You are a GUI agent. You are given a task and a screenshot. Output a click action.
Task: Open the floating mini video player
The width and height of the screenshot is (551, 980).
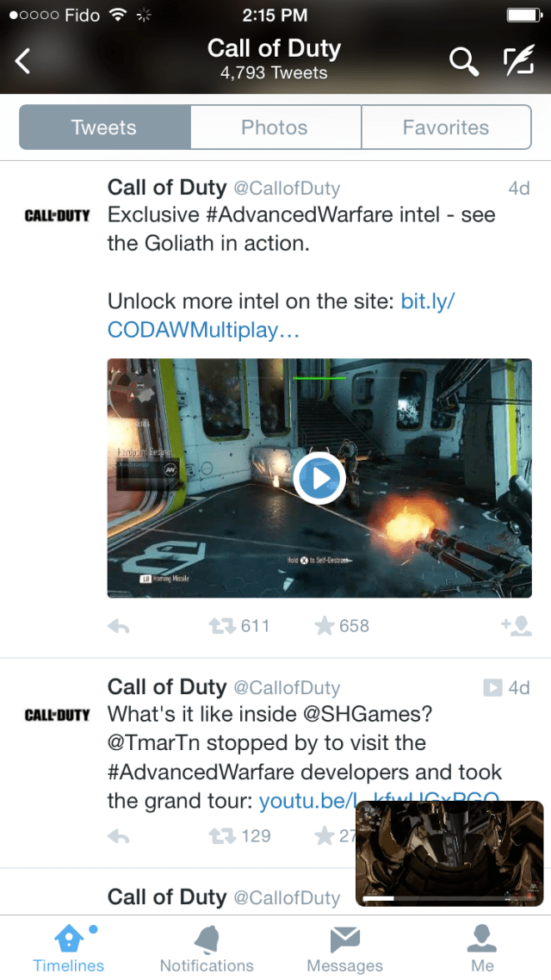click(449, 853)
